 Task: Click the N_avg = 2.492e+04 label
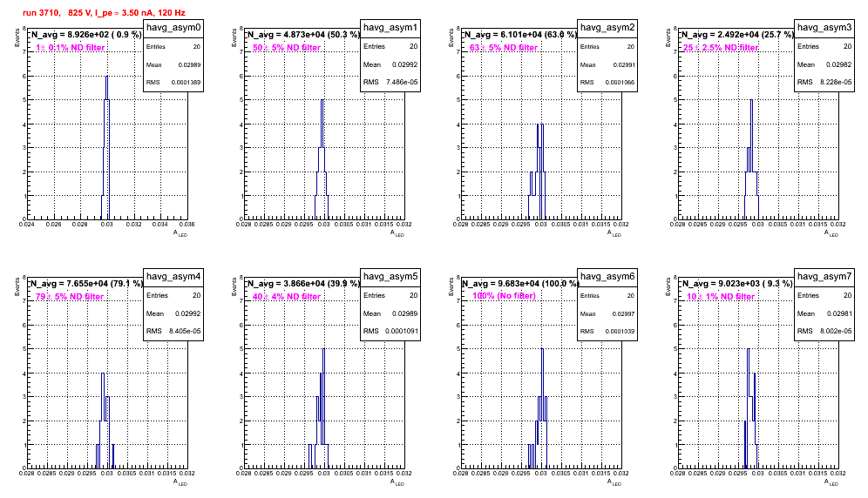(737, 35)
